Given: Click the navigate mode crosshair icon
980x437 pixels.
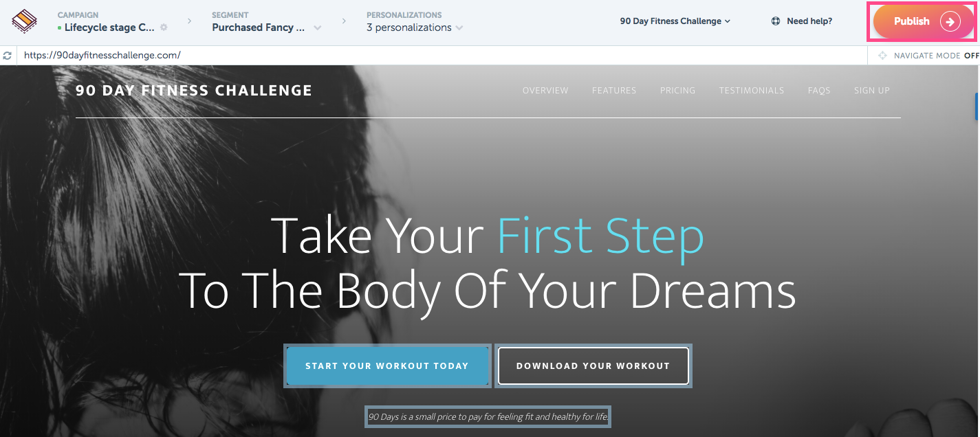Looking at the screenshot, I should click(883, 56).
